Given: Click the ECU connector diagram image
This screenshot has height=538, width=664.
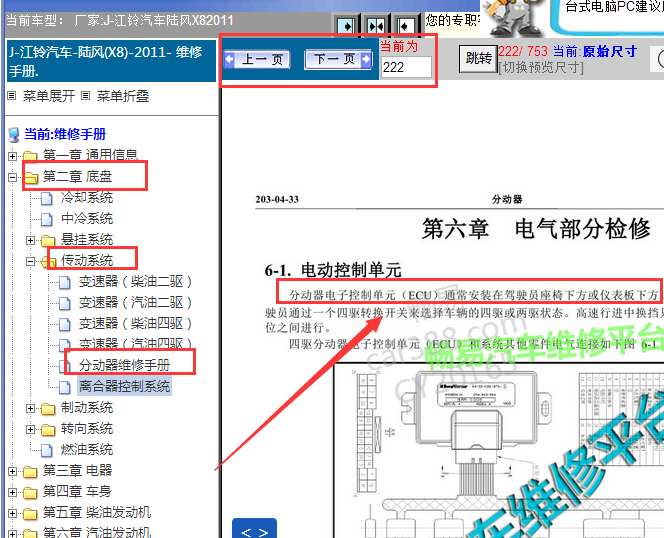Looking at the screenshot, I should click(x=499, y=452).
